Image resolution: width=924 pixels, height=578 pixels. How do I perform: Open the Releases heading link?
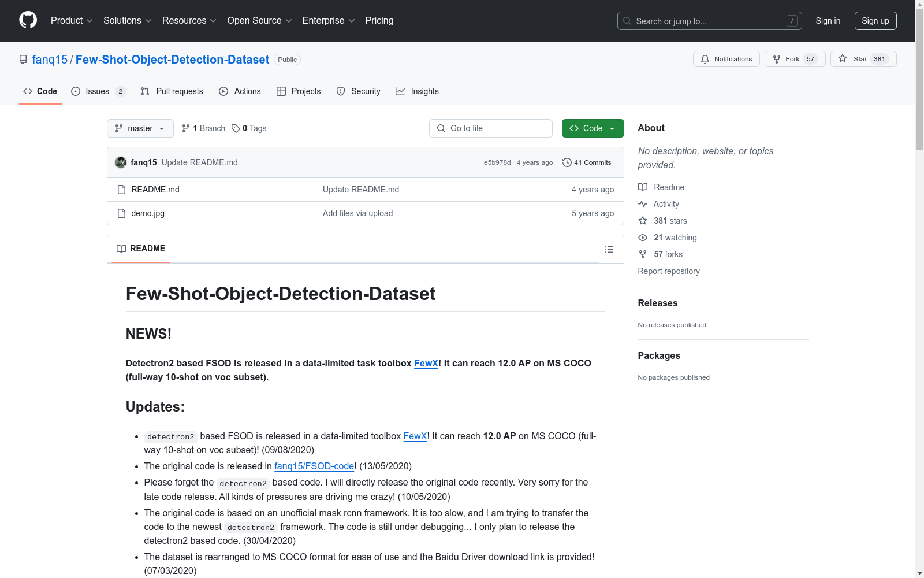[658, 303]
